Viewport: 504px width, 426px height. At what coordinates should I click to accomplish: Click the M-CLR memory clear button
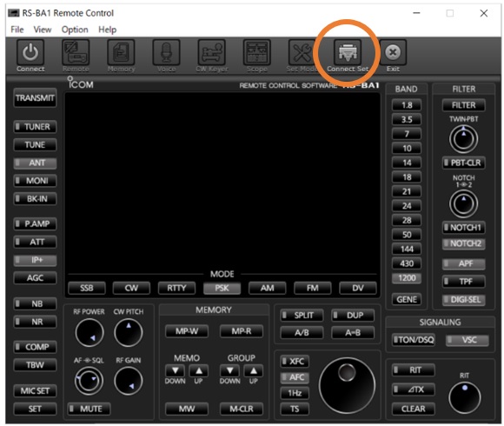point(242,409)
